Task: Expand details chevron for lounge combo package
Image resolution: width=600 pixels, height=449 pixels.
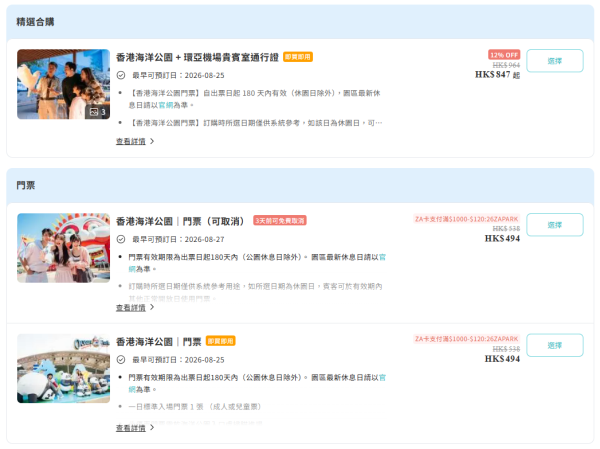Action: click(x=152, y=141)
